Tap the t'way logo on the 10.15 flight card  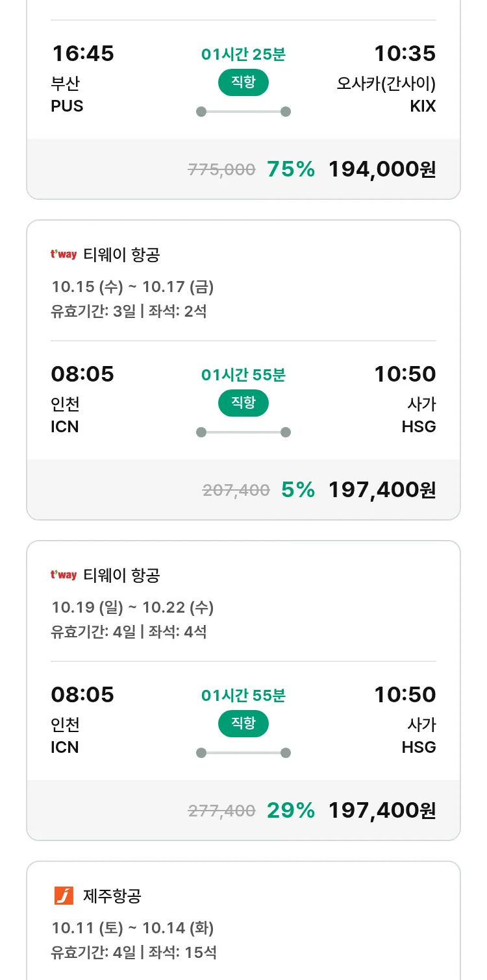coord(64,254)
